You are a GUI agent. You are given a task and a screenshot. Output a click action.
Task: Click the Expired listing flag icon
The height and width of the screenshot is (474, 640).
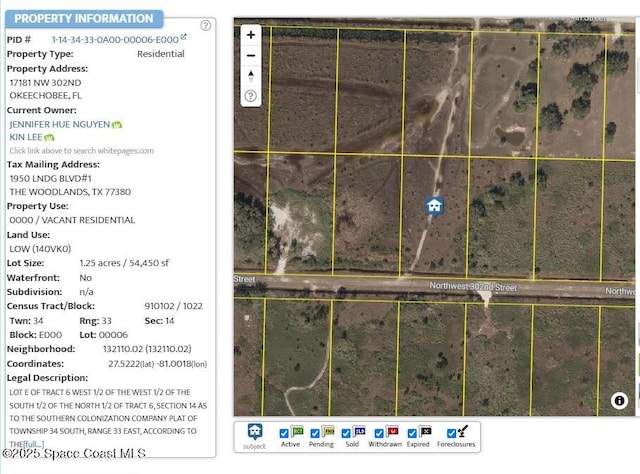[425, 431]
